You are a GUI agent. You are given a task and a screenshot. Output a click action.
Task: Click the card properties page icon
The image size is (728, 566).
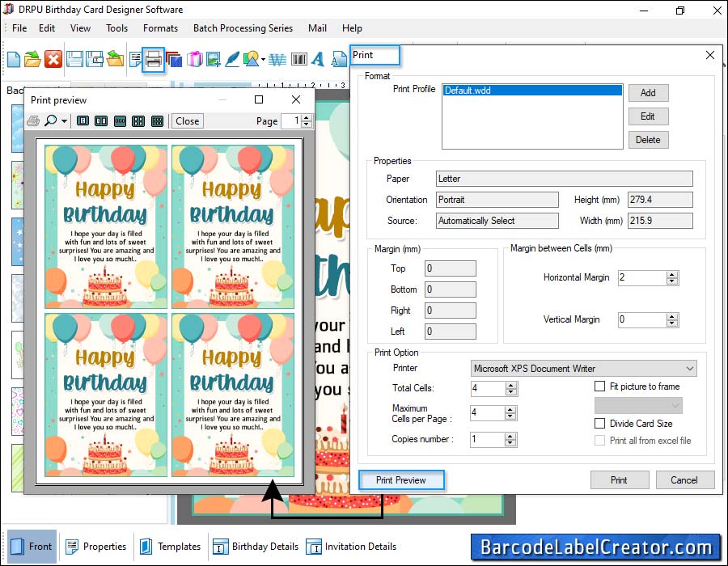[x=135, y=59]
